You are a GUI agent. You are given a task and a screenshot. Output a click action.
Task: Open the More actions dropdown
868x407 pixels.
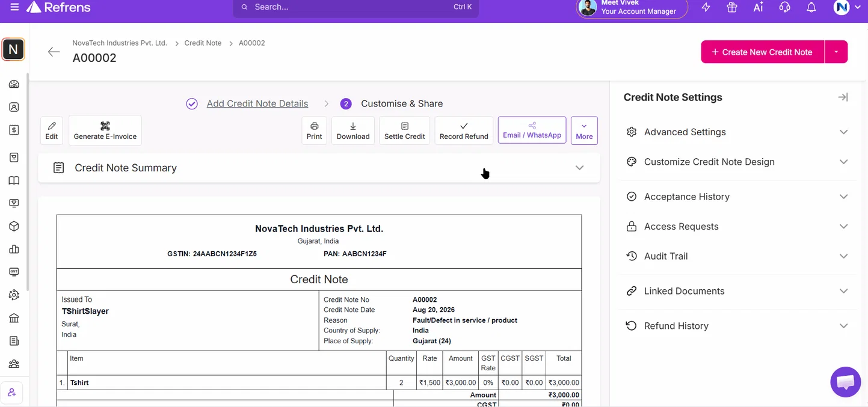pos(584,130)
